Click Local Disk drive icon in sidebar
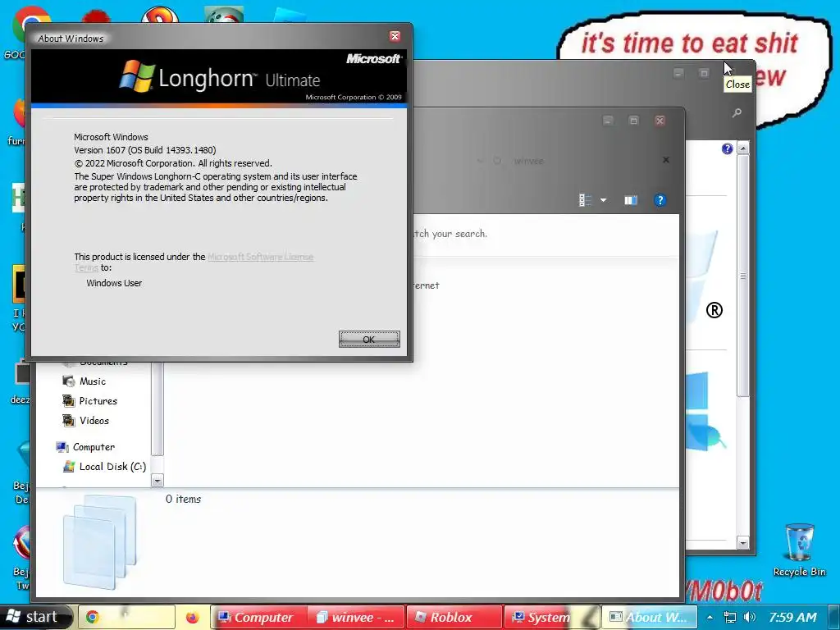 pos(69,467)
